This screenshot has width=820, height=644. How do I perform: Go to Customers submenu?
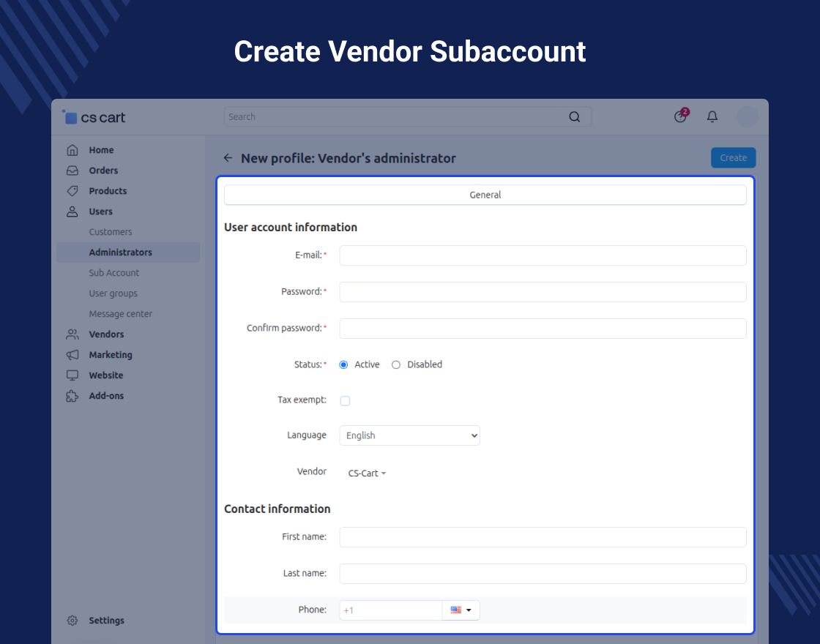pyautogui.click(x=111, y=231)
